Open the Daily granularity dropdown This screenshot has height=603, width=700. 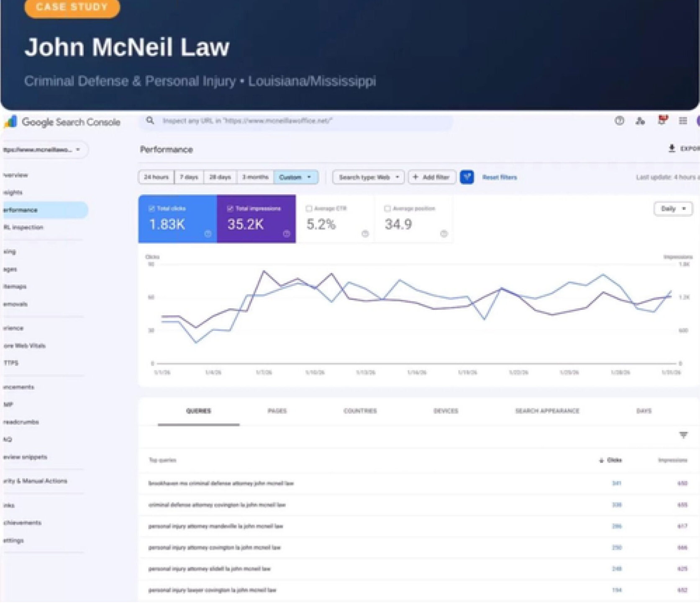click(673, 209)
